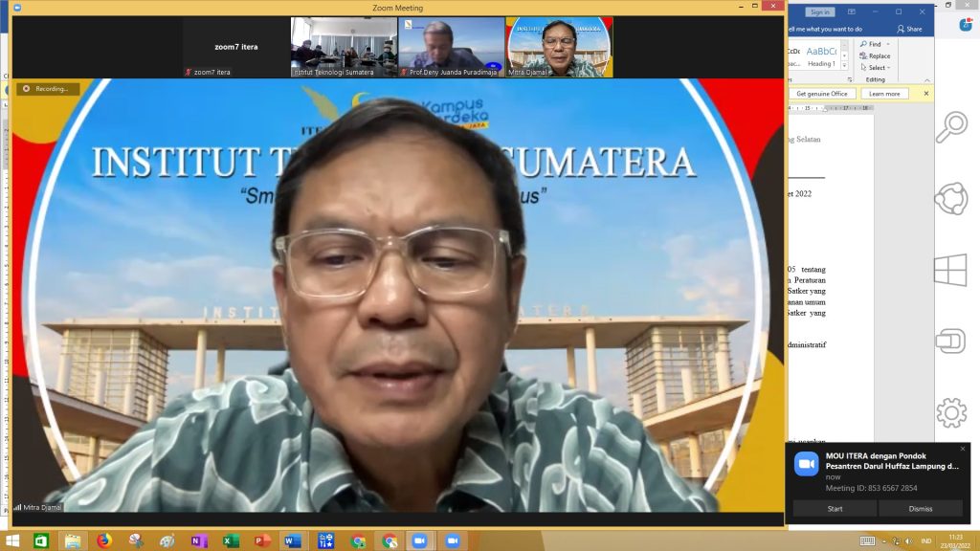Click the word Selatan in the Word document
The width and height of the screenshot is (980, 551).
808,140
